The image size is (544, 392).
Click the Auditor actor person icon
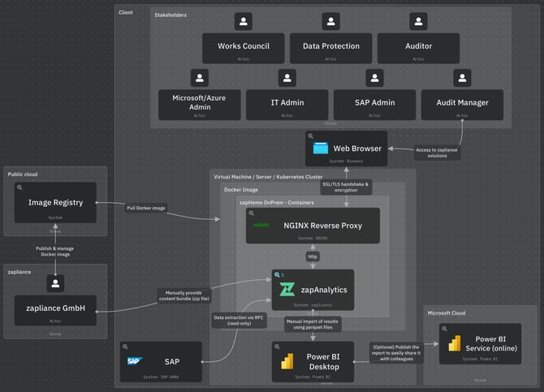[x=418, y=22]
